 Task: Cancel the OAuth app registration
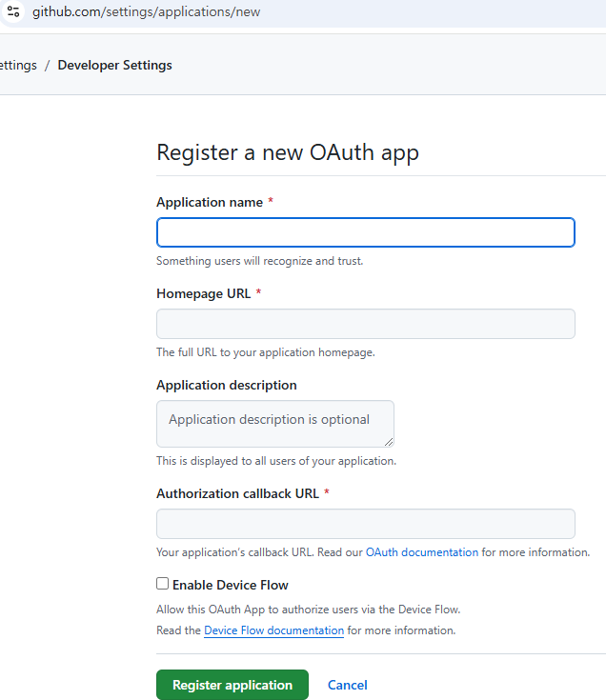(348, 685)
